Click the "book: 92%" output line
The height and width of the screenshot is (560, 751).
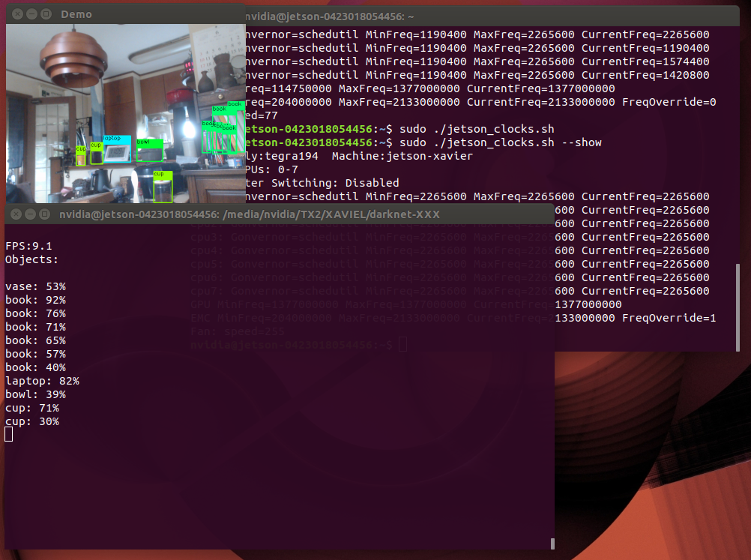tap(35, 300)
